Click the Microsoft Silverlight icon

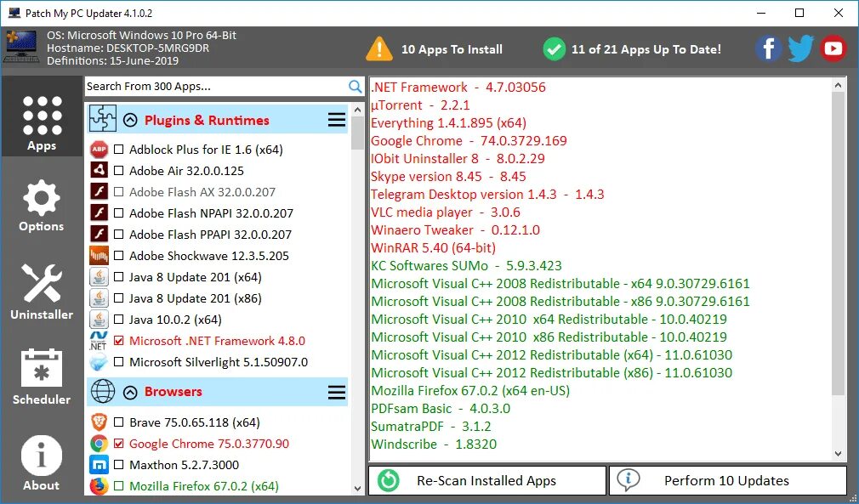[100, 362]
